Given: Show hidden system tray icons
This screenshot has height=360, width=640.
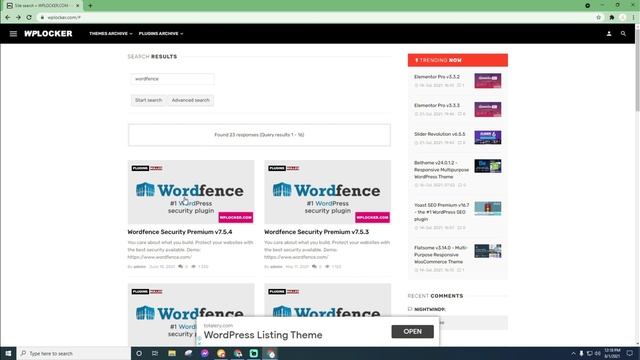Looking at the screenshot, I should click(x=573, y=353).
